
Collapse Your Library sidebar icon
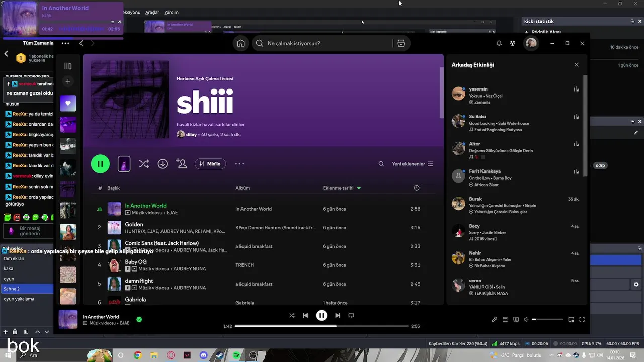(68, 66)
